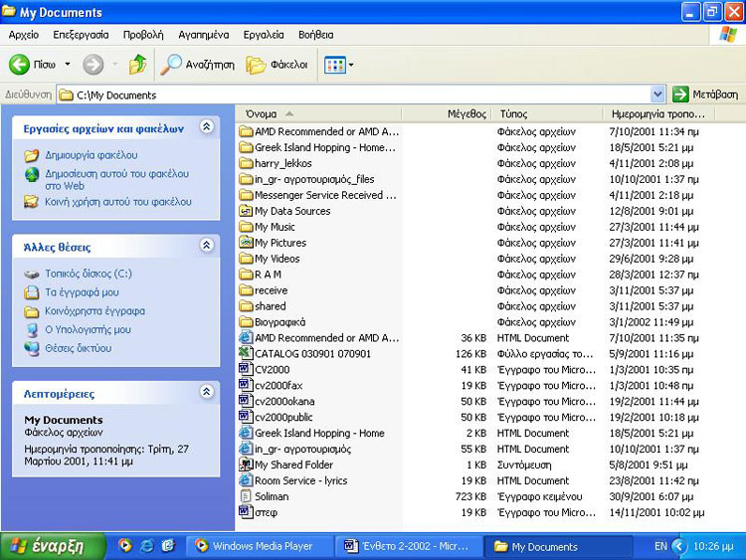This screenshot has width=746, height=560.
Task: Select the My Music folder icon
Action: (246, 227)
